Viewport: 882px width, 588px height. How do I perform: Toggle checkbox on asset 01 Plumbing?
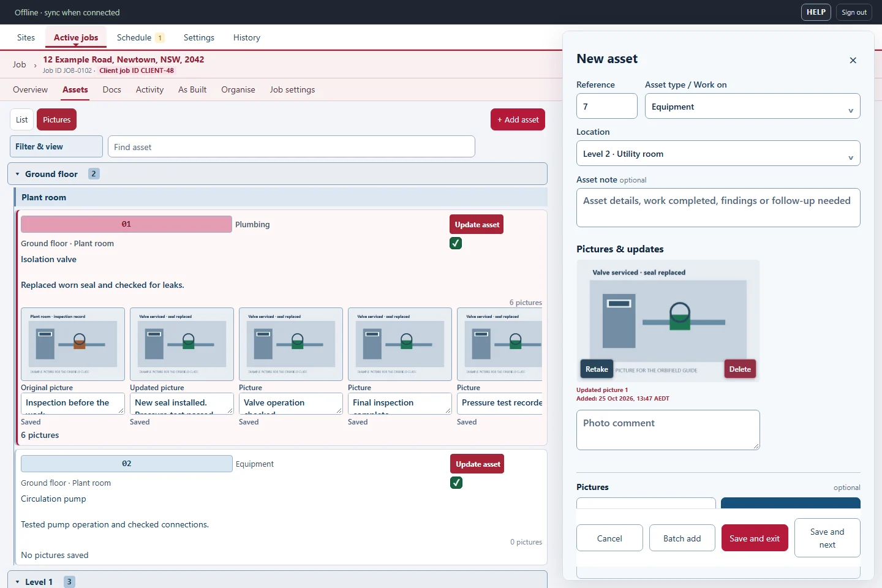(456, 243)
